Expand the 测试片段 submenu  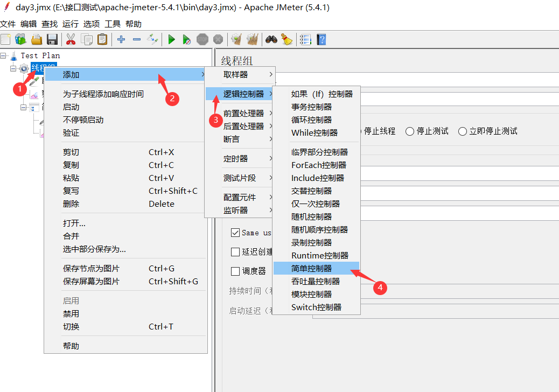pos(240,178)
